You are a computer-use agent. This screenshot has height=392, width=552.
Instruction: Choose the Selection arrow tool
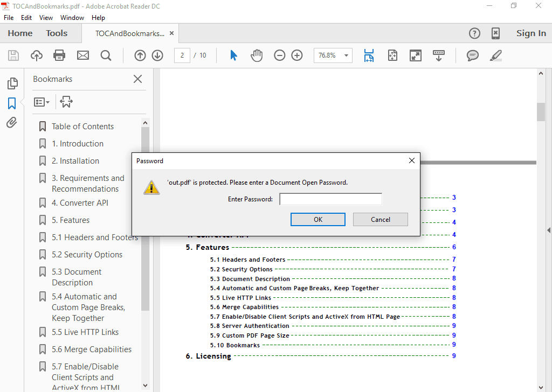click(233, 55)
